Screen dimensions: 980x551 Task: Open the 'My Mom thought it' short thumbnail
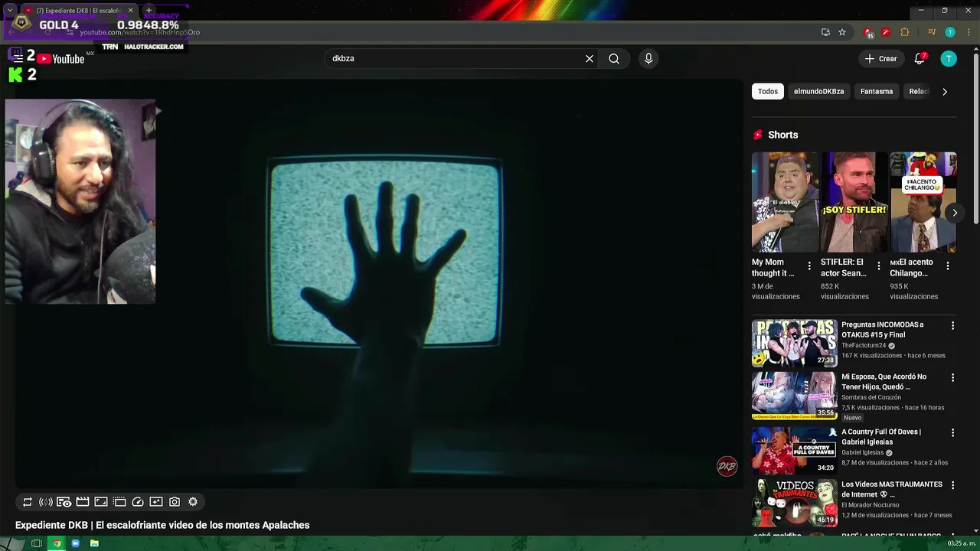pyautogui.click(x=786, y=202)
